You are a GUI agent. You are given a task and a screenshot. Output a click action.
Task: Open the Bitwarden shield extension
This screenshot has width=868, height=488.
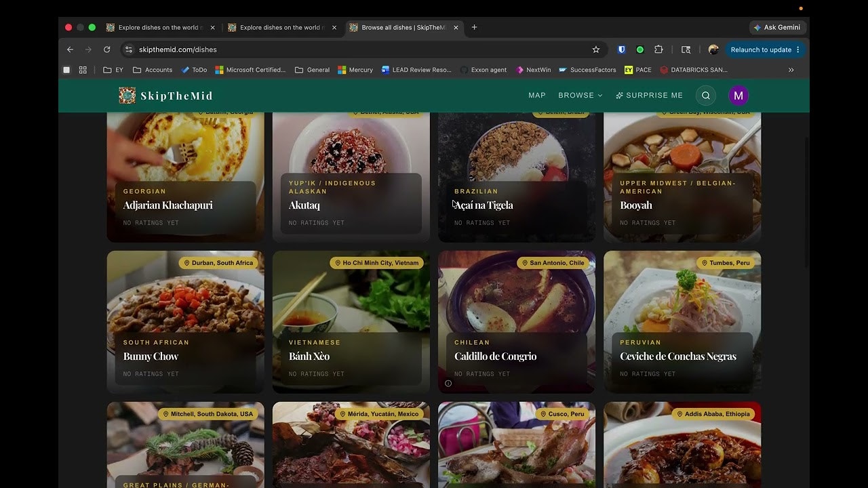coord(621,49)
